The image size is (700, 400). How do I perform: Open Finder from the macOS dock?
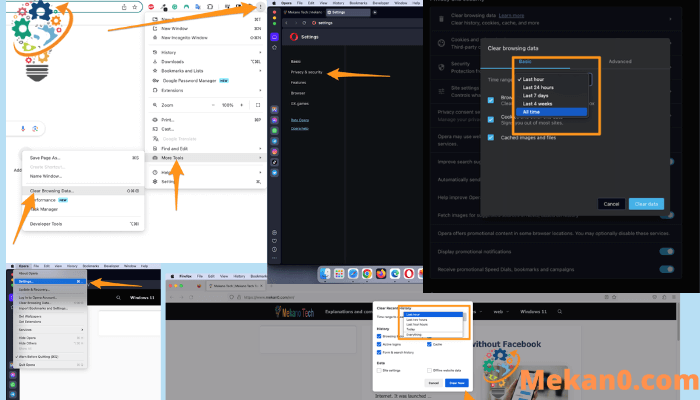(x=325, y=274)
